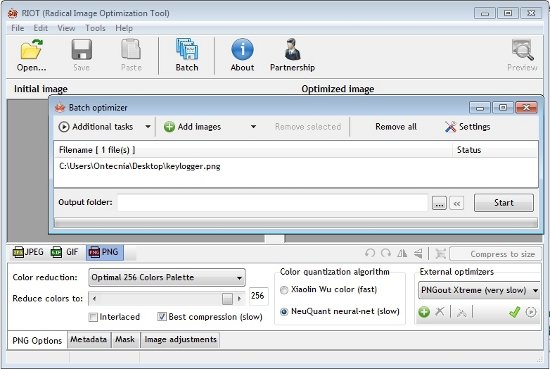This screenshot has height=369, width=550.
Task: Toggle the Interlaced checkbox
Action: pos(93,317)
